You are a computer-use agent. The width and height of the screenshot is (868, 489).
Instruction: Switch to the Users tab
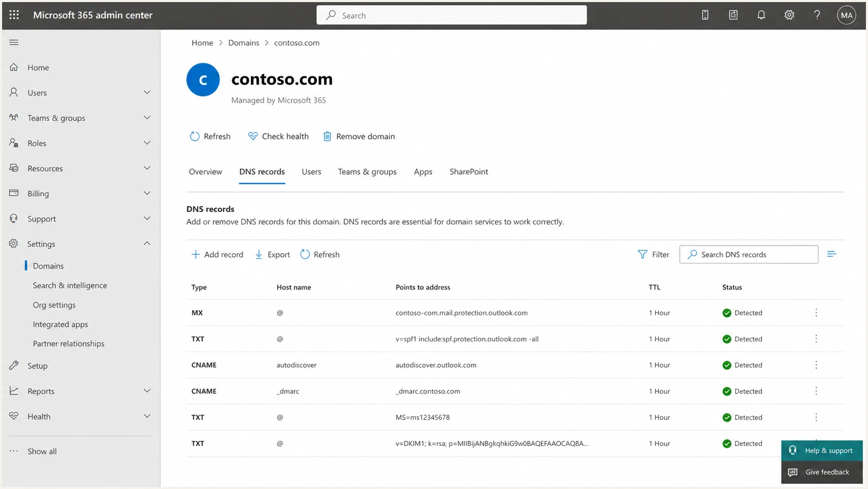311,171
